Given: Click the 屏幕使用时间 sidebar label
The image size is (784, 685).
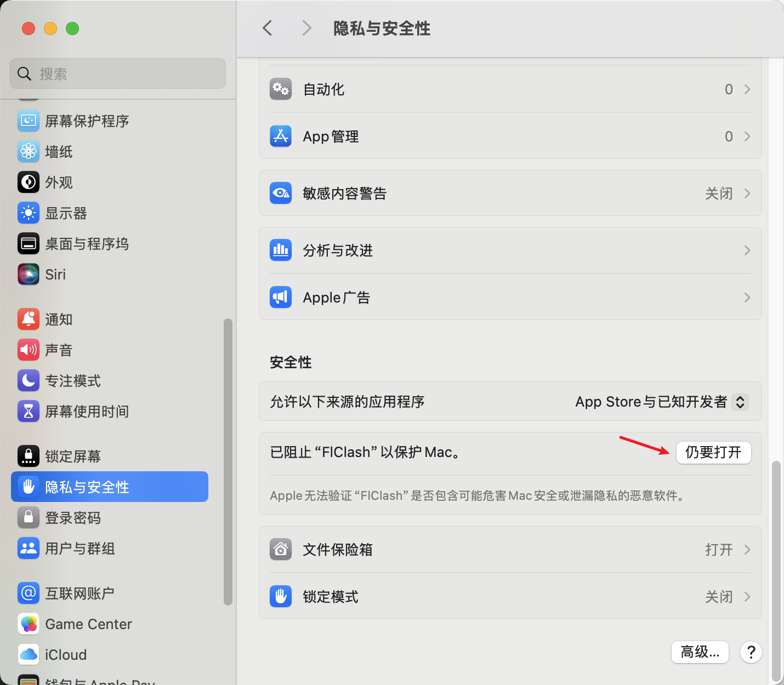Looking at the screenshot, I should point(87,412).
